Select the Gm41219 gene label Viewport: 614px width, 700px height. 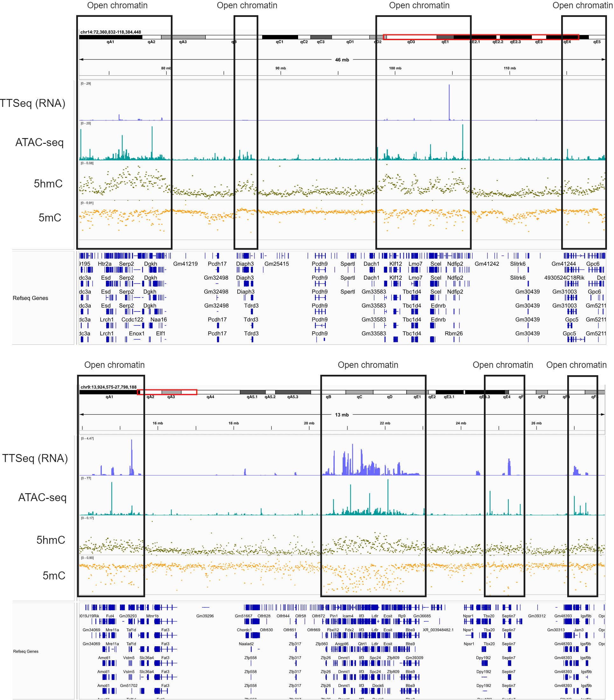coord(185,264)
